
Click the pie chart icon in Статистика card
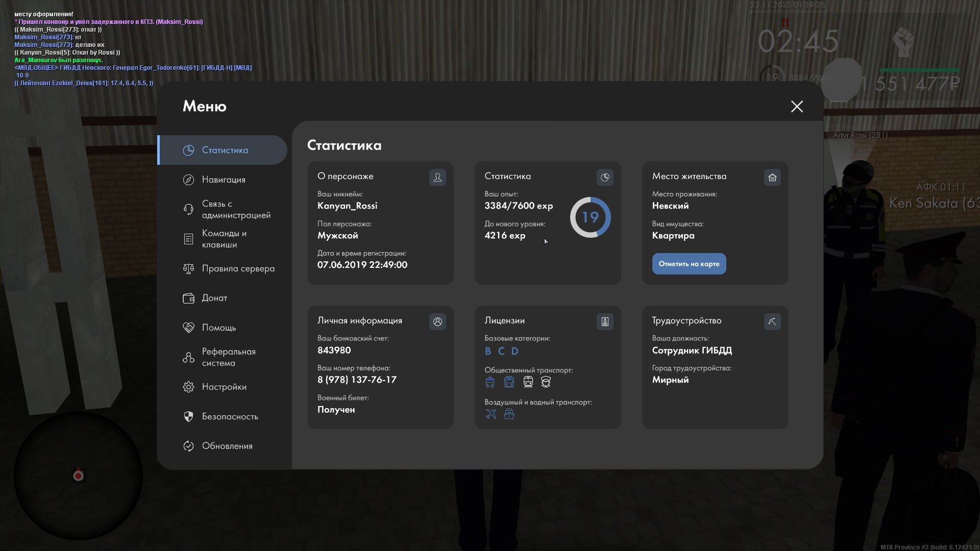[x=605, y=177]
